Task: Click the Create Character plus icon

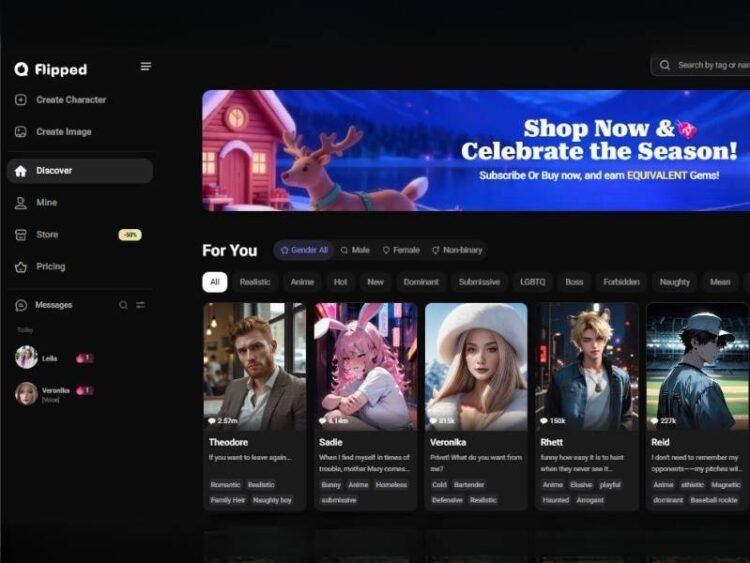Action: click(x=21, y=100)
